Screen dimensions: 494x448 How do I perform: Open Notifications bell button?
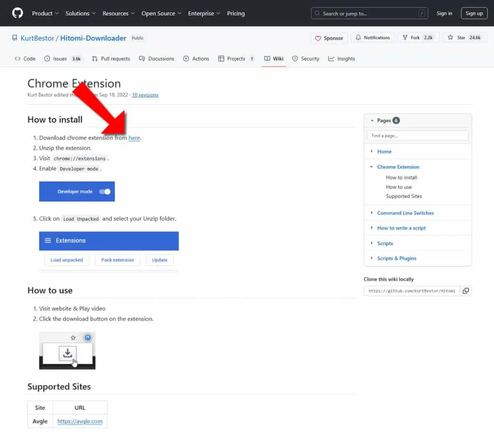coord(373,38)
